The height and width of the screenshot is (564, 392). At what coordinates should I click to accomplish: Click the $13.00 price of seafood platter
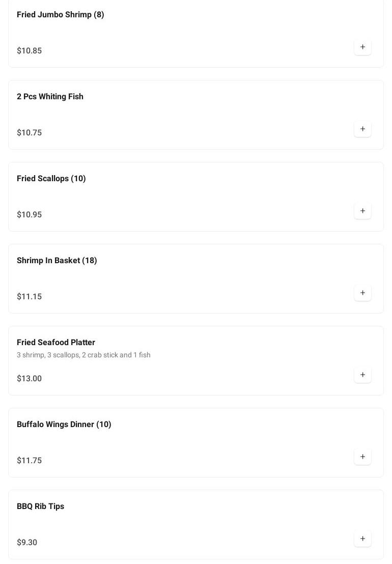click(x=29, y=379)
